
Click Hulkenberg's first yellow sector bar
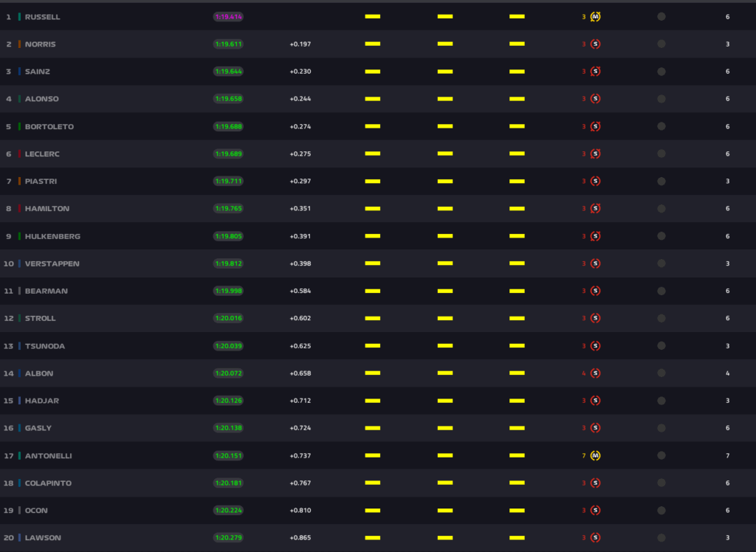point(373,236)
